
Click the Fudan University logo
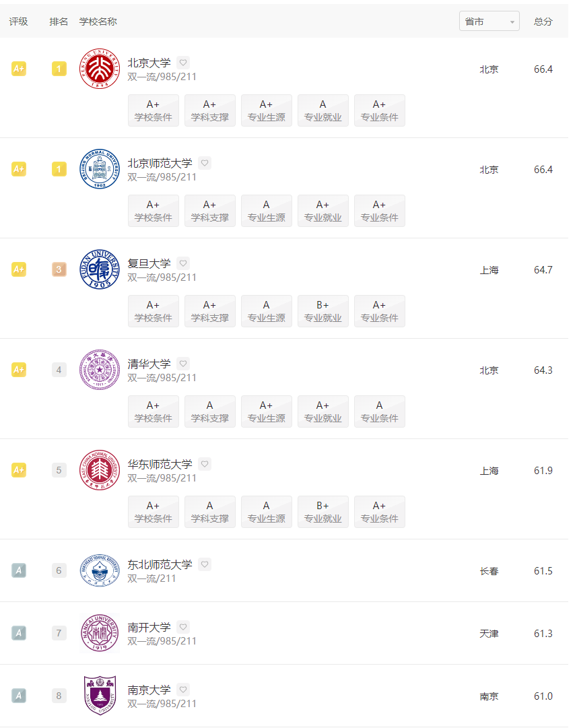coord(100,269)
